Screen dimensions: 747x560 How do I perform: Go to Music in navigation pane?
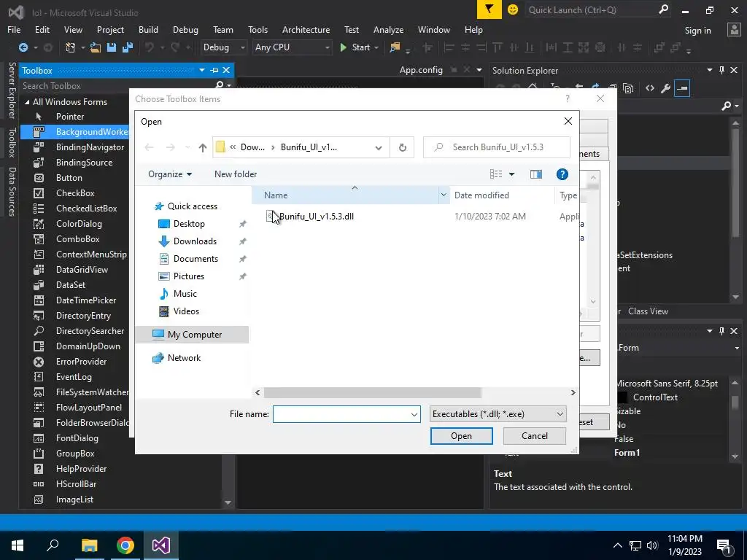(x=185, y=294)
